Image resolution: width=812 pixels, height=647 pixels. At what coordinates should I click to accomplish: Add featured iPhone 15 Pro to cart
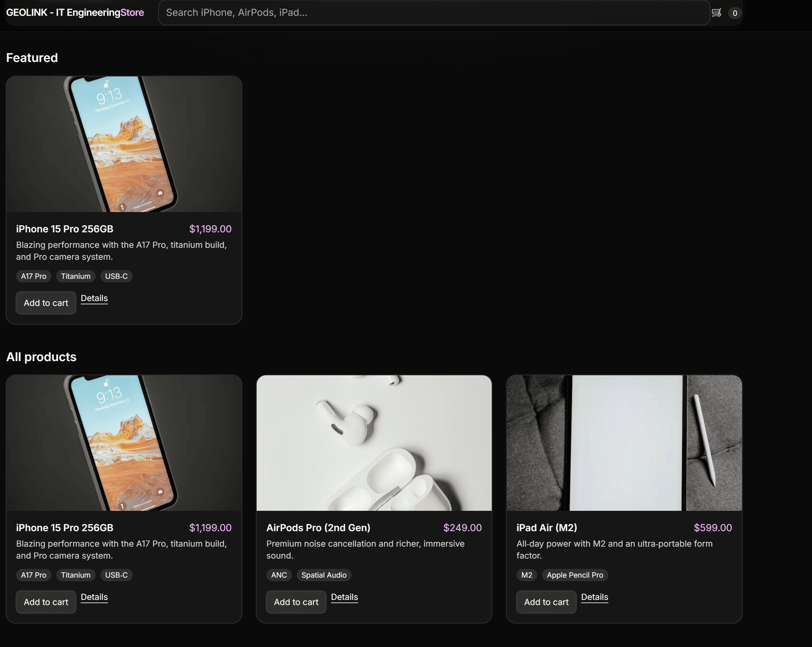click(x=46, y=303)
